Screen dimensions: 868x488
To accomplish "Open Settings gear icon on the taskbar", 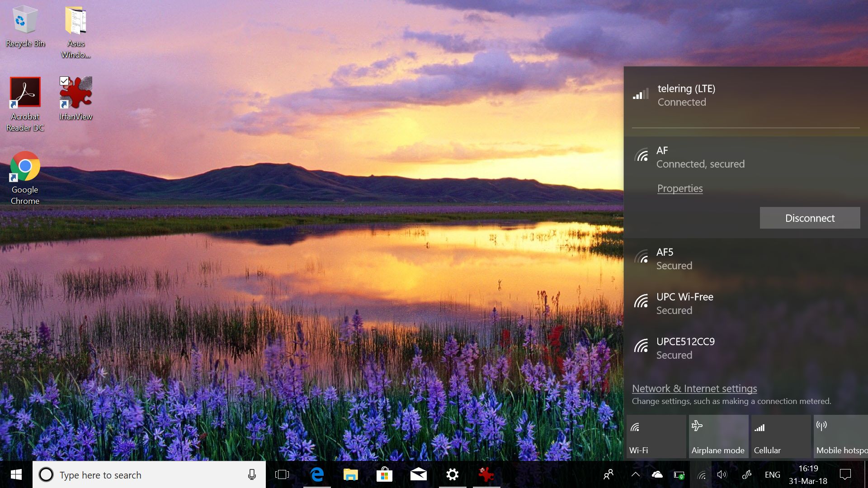I will (x=452, y=474).
